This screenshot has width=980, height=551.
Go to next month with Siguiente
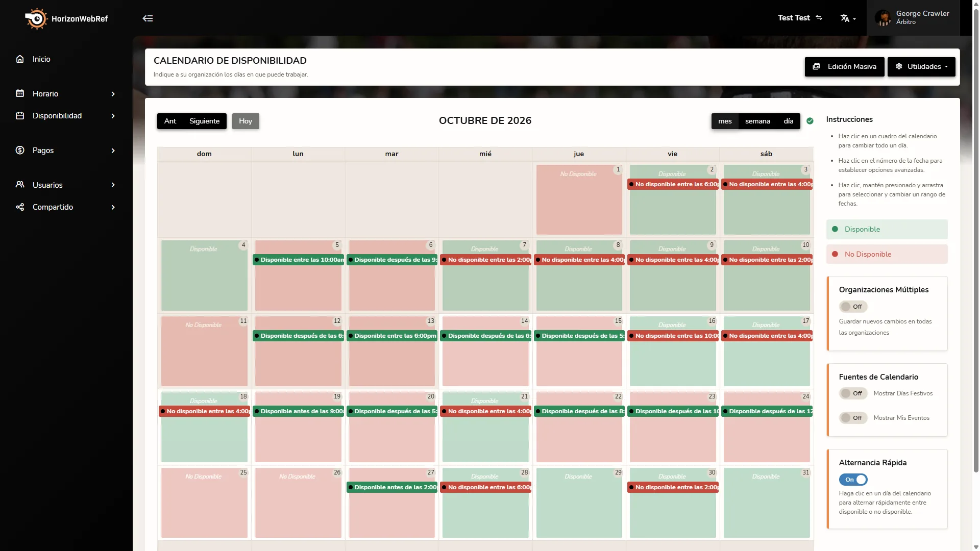click(x=205, y=121)
